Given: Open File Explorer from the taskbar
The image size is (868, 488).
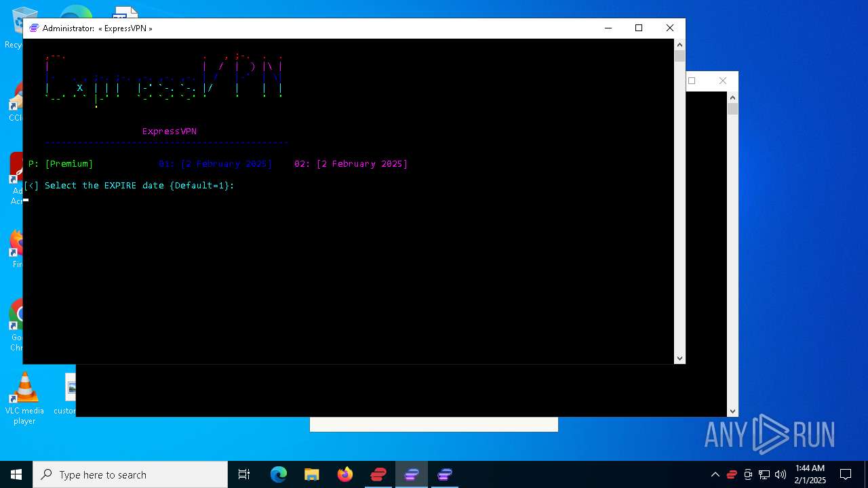Looking at the screenshot, I should click(312, 474).
